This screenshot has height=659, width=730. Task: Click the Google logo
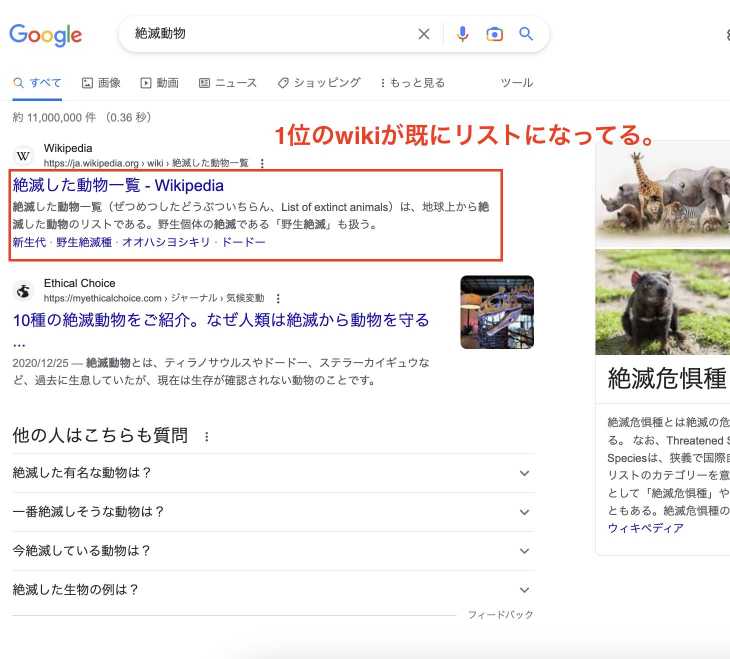[x=46, y=35]
